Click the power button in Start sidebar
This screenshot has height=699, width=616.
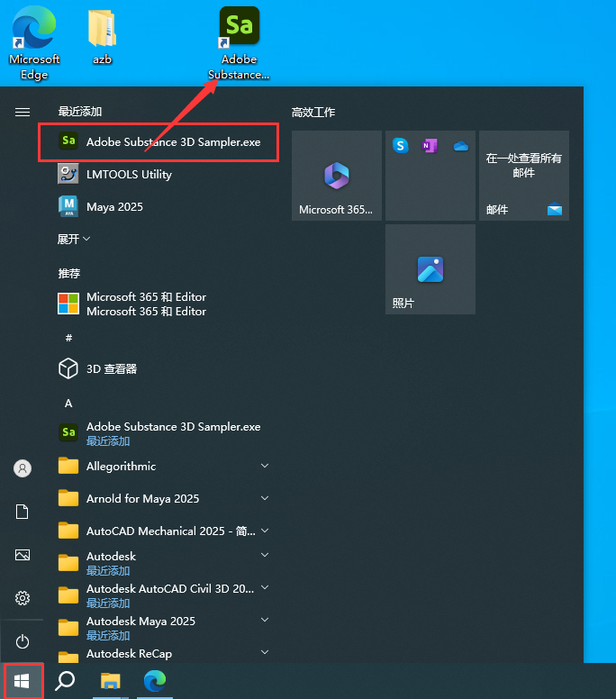tap(23, 641)
